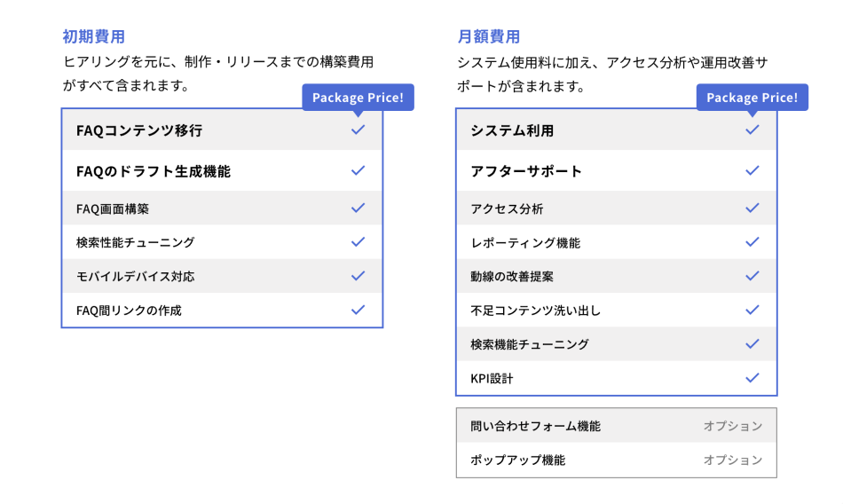Click the 初期費用 heading

coord(93,36)
